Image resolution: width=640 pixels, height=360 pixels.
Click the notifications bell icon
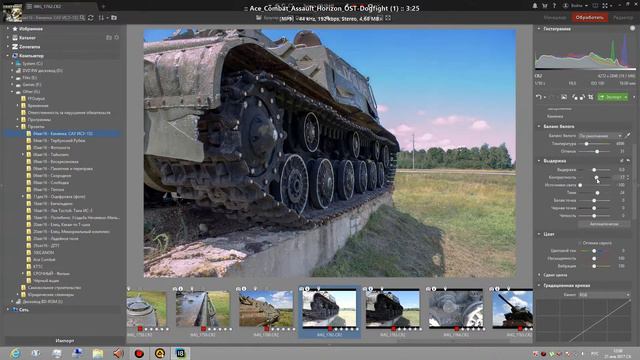click(x=535, y=6)
